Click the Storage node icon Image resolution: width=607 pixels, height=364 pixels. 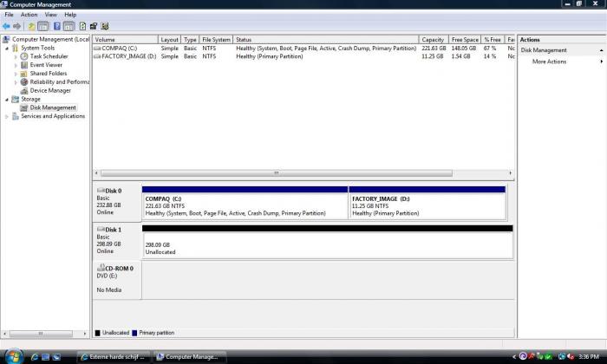(x=15, y=99)
